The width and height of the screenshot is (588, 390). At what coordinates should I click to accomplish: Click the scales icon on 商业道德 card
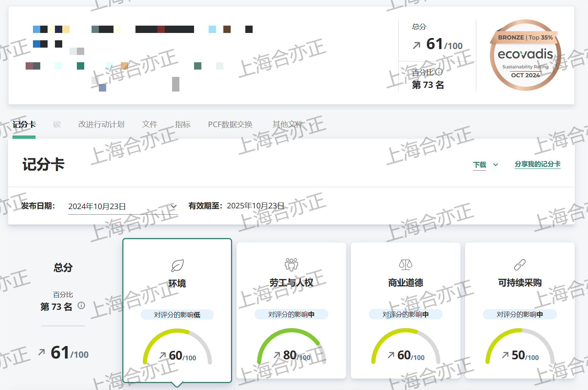[405, 264]
